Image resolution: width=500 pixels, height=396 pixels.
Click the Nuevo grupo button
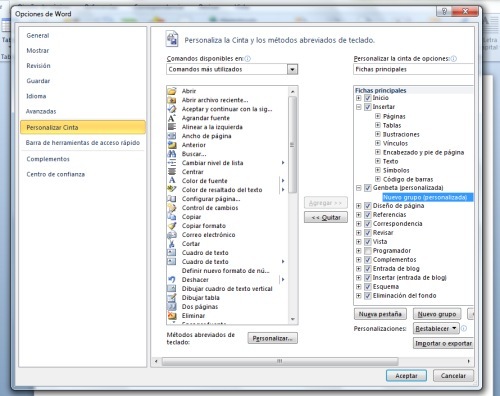[437, 314]
